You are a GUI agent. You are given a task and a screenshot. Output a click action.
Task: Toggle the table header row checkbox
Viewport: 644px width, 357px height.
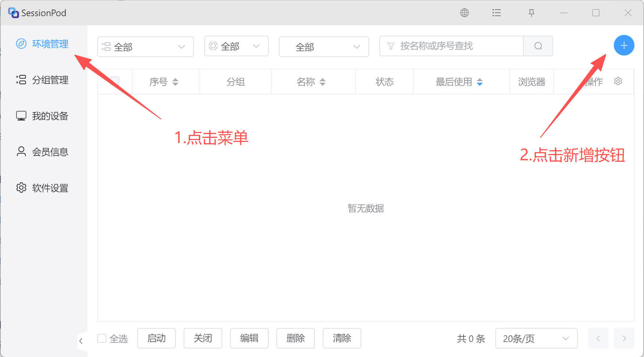(x=115, y=81)
